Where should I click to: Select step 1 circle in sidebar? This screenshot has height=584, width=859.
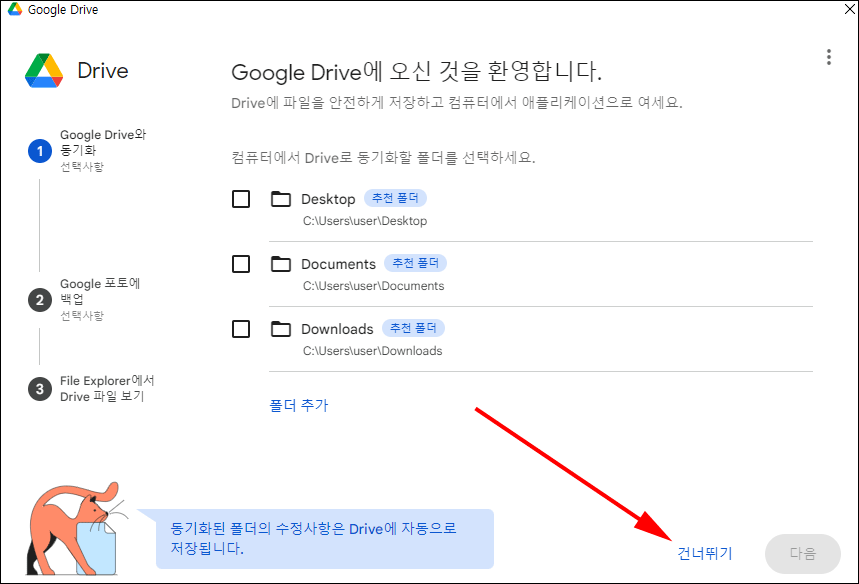point(39,151)
